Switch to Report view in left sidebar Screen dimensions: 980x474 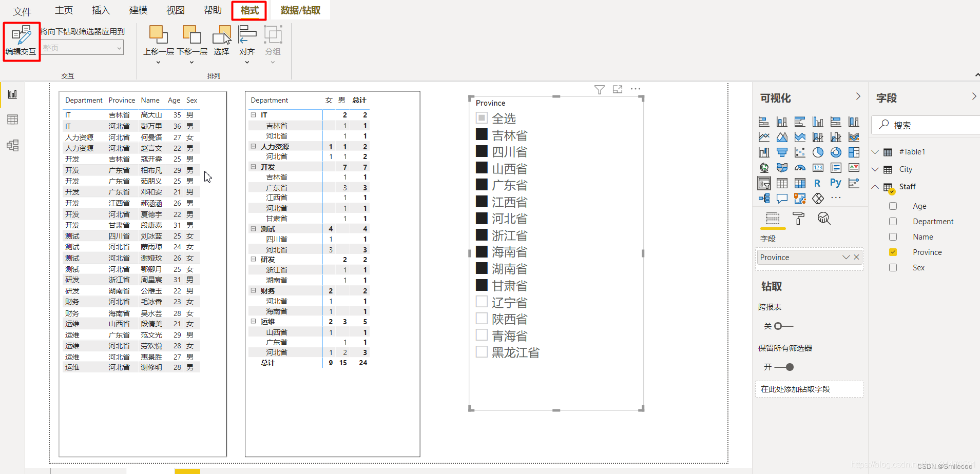click(x=12, y=94)
